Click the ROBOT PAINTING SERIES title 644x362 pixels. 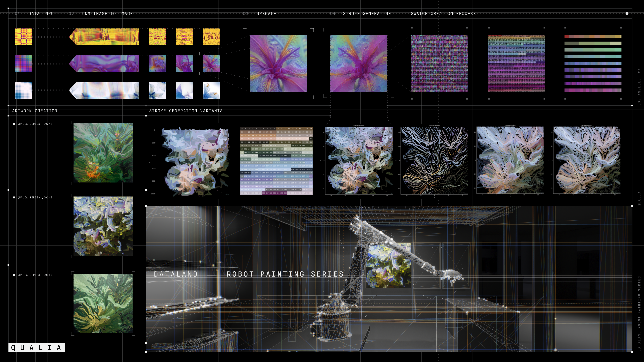pos(285,274)
